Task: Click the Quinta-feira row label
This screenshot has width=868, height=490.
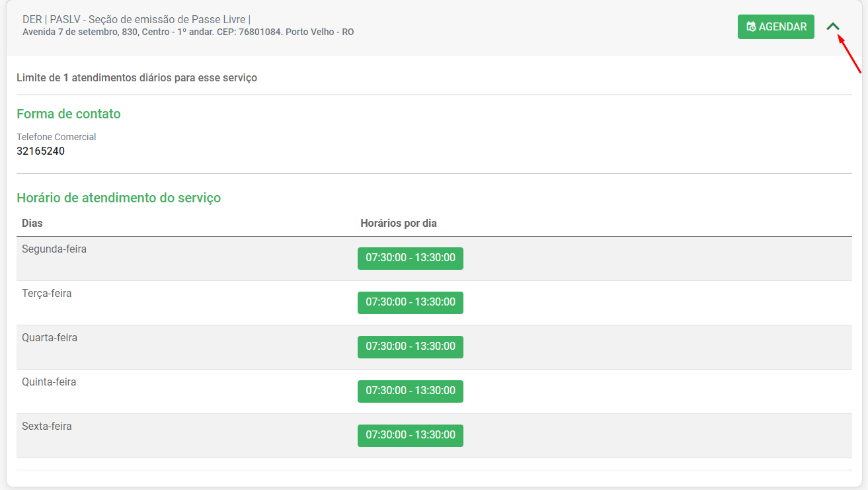Action: click(x=49, y=382)
